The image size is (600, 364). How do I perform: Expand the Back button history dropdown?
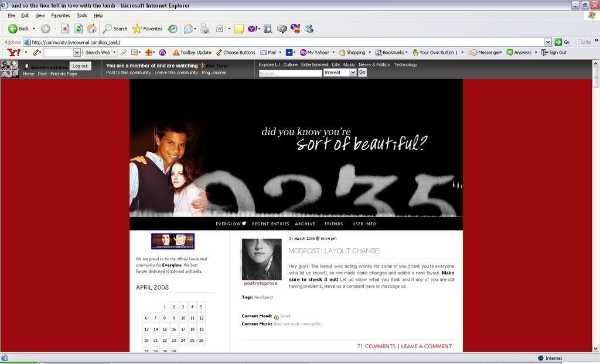(x=33, y=29)
